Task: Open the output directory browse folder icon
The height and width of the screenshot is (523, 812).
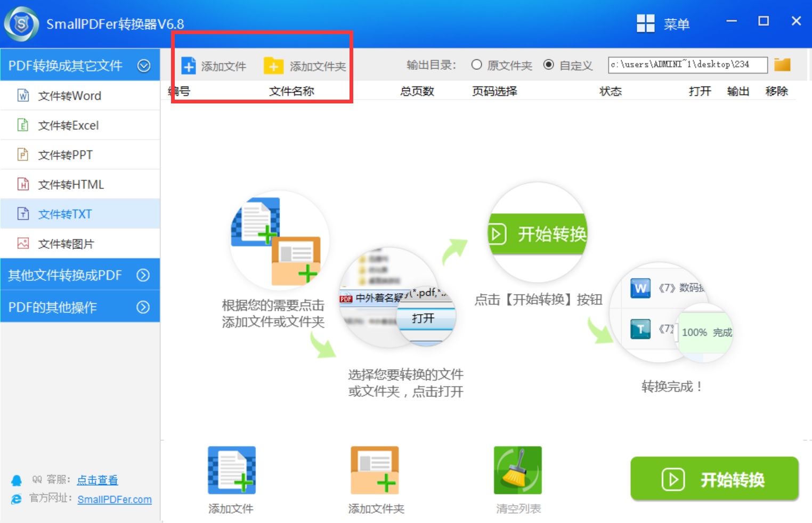Action: (782, 65)
